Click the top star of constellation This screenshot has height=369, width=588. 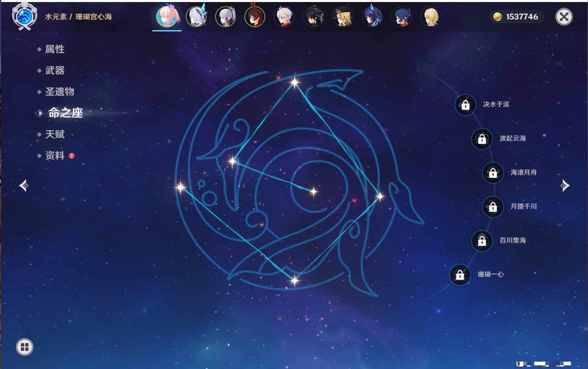click(x=294, y=82)
